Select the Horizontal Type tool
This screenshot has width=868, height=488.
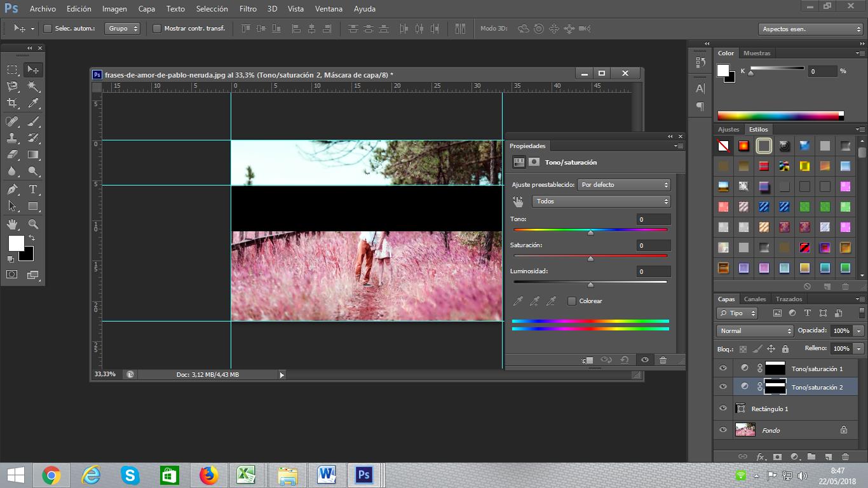pos(33,189)
